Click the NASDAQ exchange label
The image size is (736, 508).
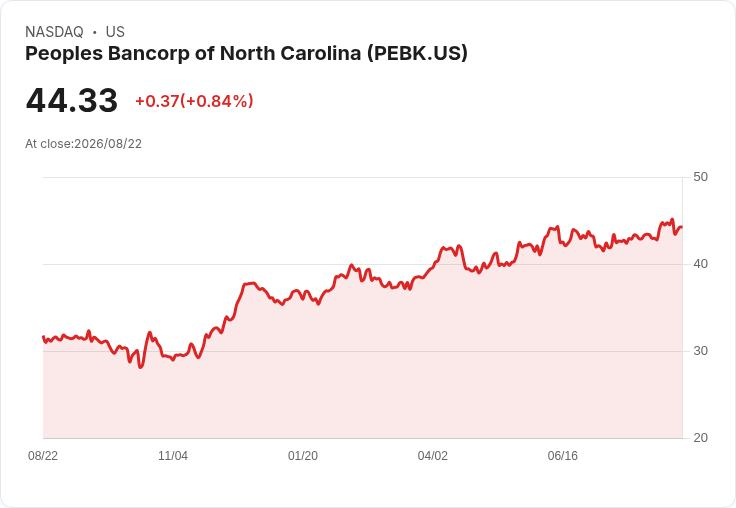point(54,32)
